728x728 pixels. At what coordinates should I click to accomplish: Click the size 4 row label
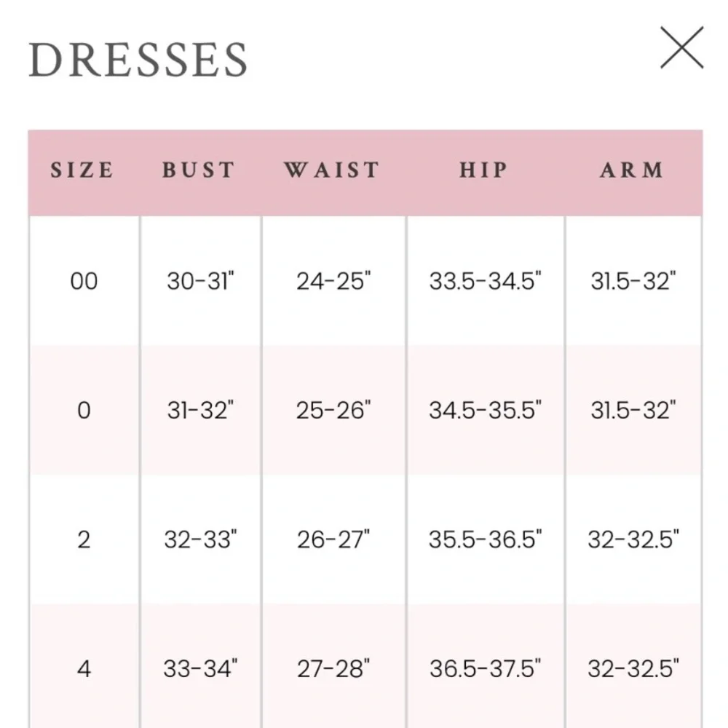pyautogui.click(x=84, y=669)
